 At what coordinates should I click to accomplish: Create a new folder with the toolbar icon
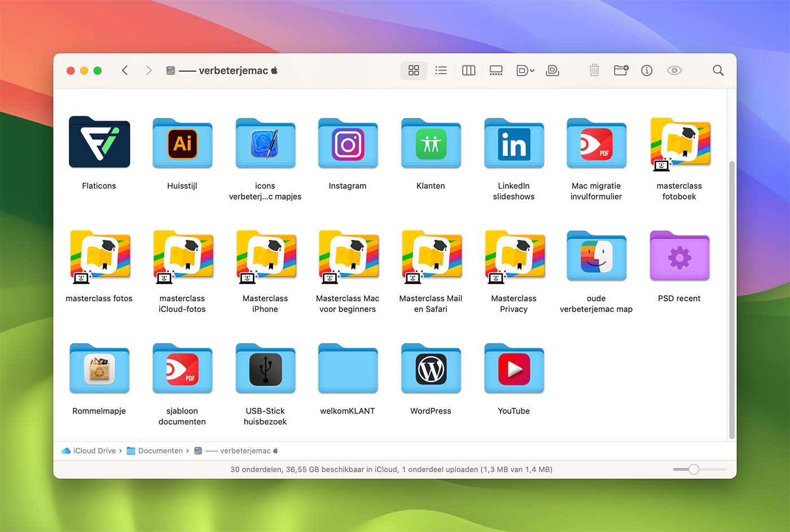click(621, 70)
